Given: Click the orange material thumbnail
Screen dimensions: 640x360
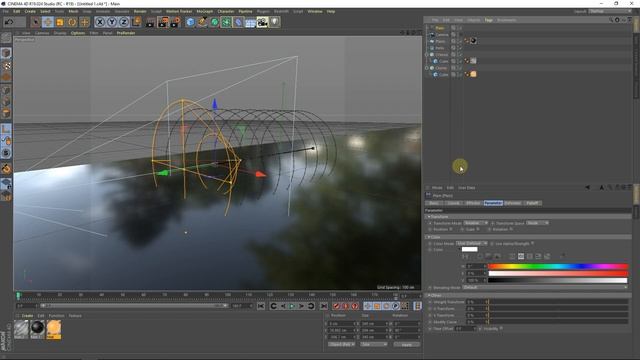Looking at the screenshot, I should [x=53, y=329].
